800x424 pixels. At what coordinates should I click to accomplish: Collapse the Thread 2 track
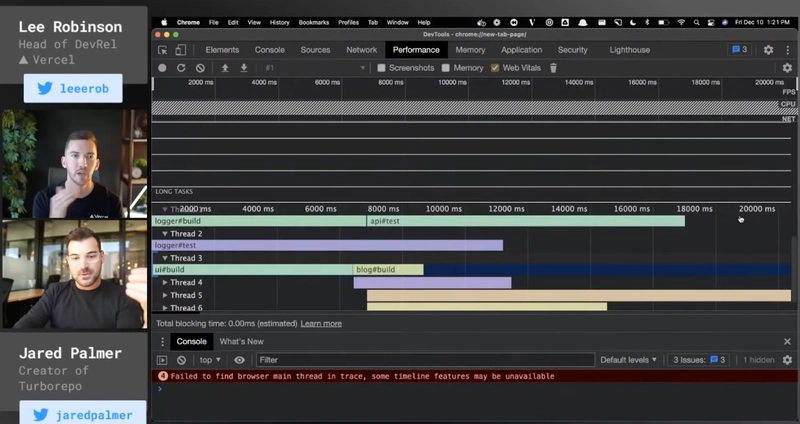pyautogui.click(x=165, y=234)
